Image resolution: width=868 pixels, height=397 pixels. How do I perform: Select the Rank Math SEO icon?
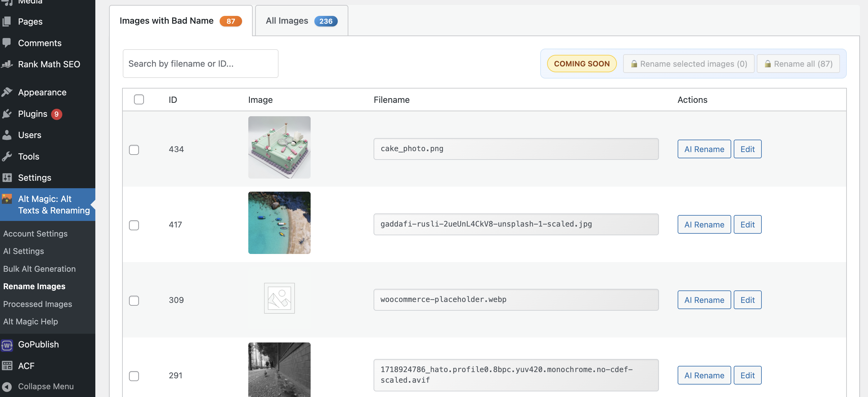[7, 64]
